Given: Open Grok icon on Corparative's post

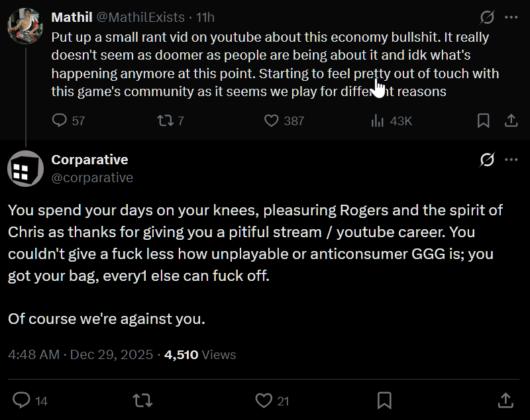Looking at the screenshot, I should pyautogui.click(x=488, y=160).
